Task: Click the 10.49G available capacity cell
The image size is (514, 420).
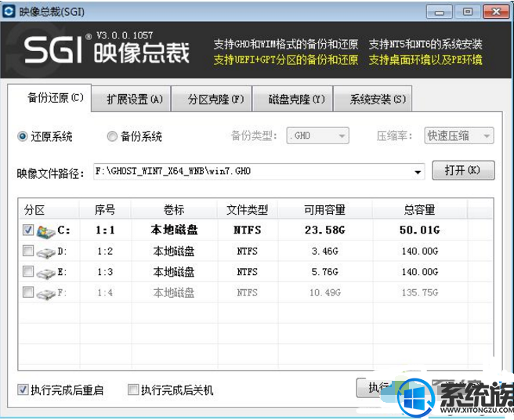Action: click(x=325, y=292)
